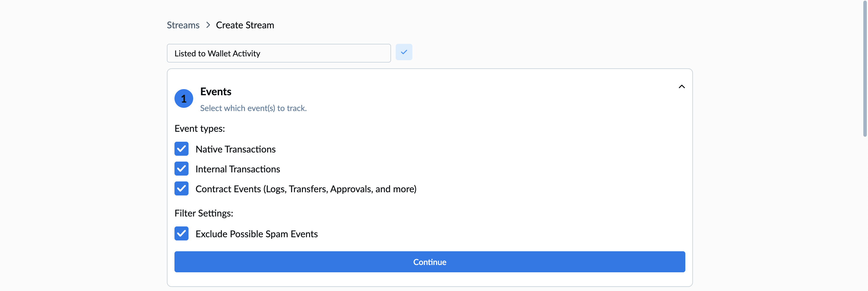
Task: Focus the stream name input field
Action: pos(278,53)
